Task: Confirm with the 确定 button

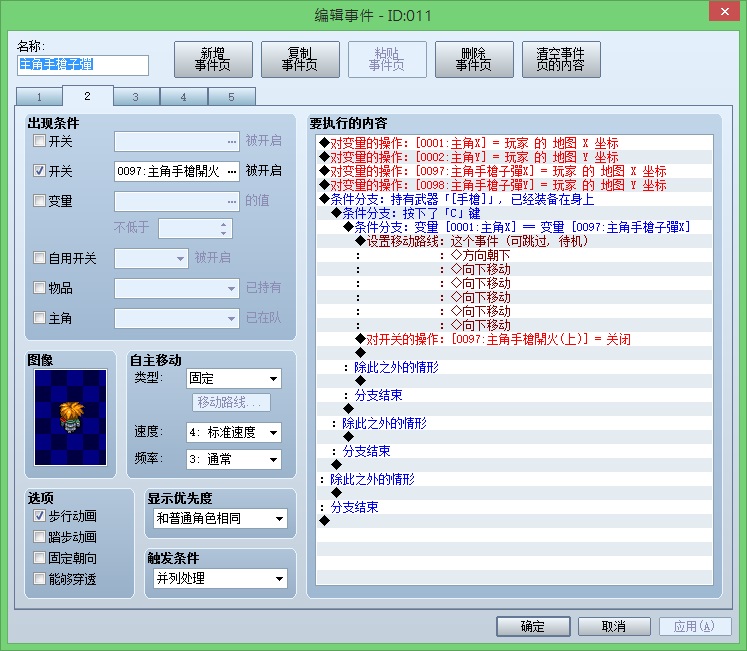Action: point(533,626)
